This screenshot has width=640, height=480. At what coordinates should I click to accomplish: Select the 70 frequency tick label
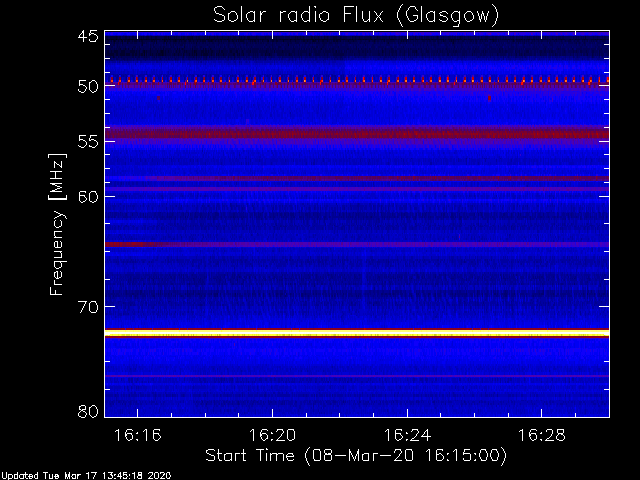pyautogui.click(x=88, y=307)
